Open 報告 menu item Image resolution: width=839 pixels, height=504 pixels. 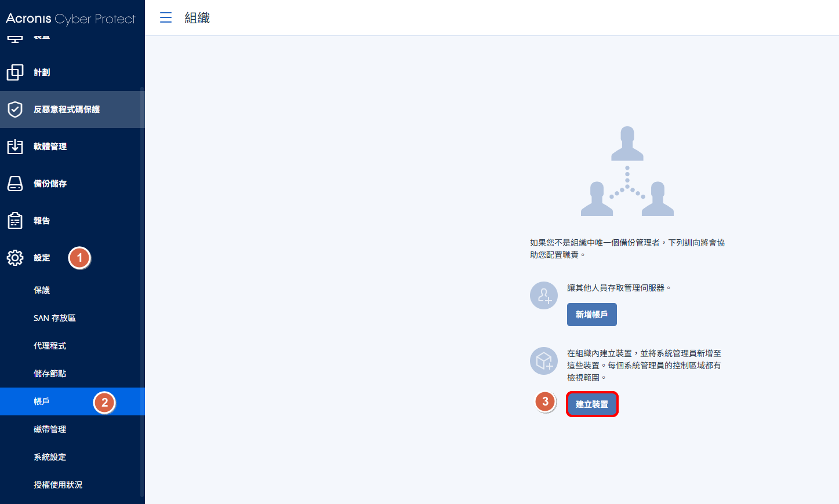pos(72,221)
